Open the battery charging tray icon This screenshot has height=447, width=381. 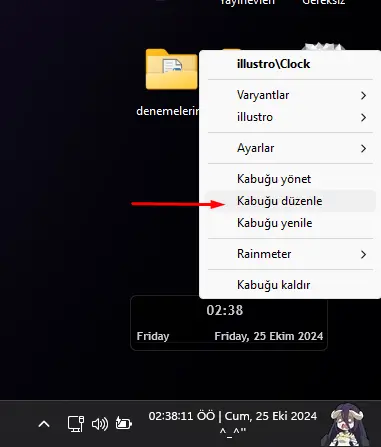pos(124,423)
